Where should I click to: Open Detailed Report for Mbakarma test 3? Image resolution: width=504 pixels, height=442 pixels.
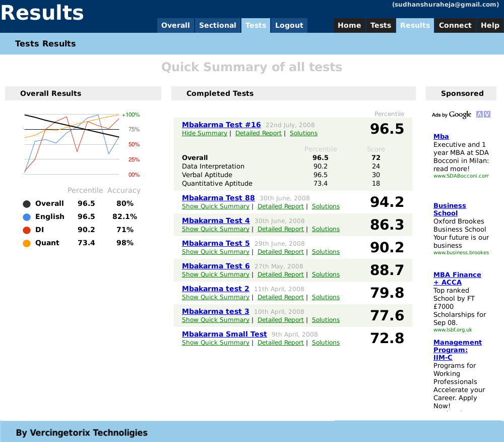(281, 320)
